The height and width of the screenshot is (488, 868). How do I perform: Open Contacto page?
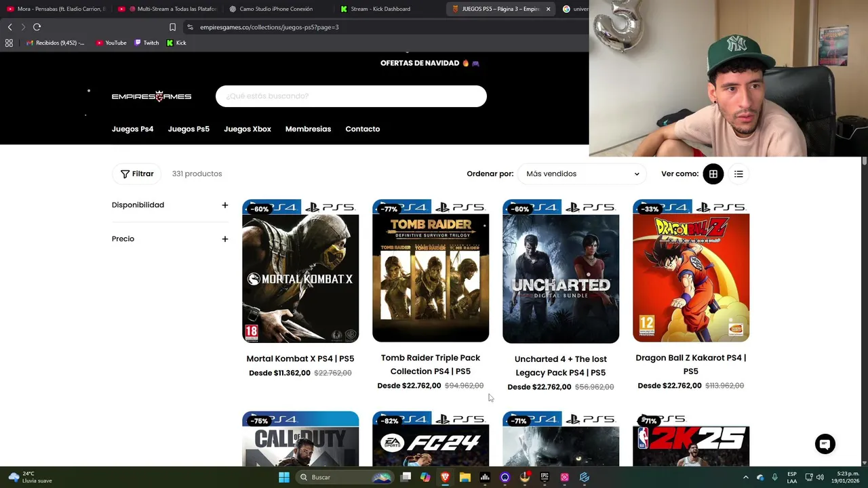[362, 129]
